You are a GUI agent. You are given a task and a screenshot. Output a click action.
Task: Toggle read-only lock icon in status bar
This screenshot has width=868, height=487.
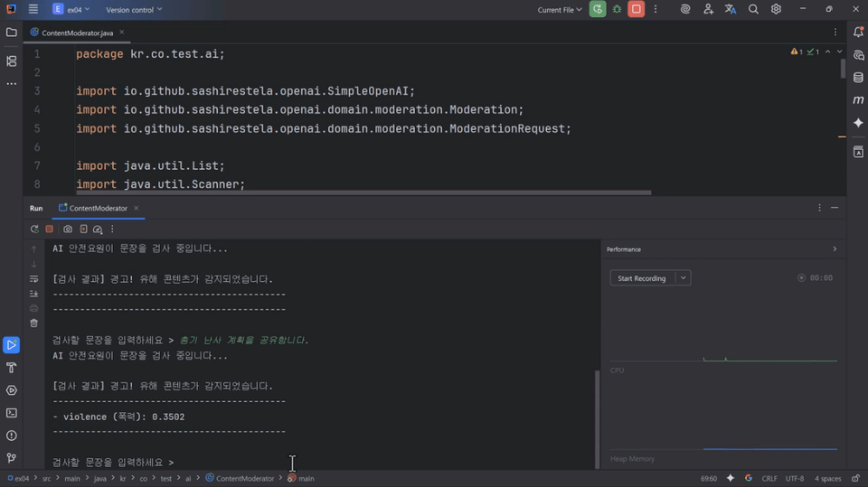tap(856, 478)
